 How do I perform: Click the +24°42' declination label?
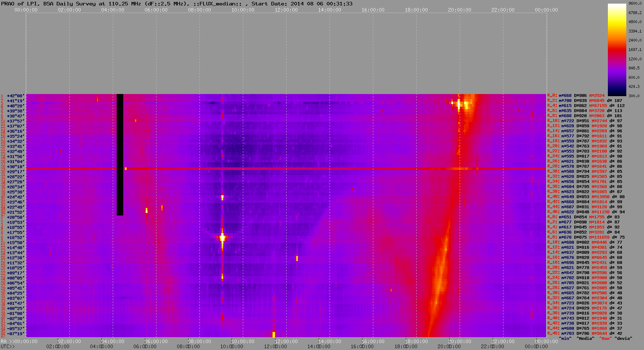point(16,197)
